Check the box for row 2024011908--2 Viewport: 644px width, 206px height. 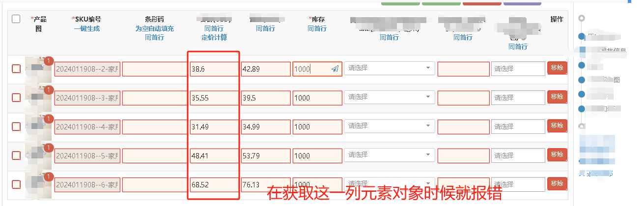point(16,69)
